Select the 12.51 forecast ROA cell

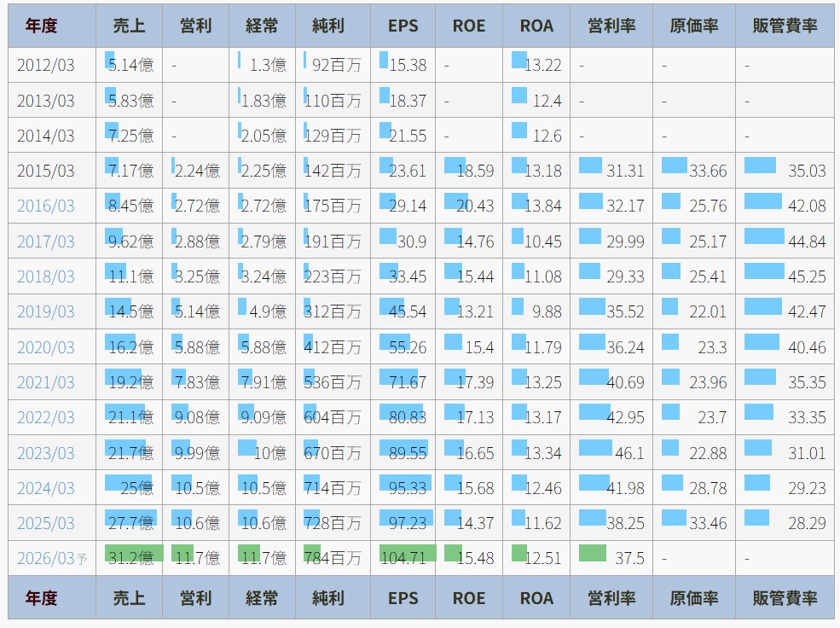tap(536, 558)
